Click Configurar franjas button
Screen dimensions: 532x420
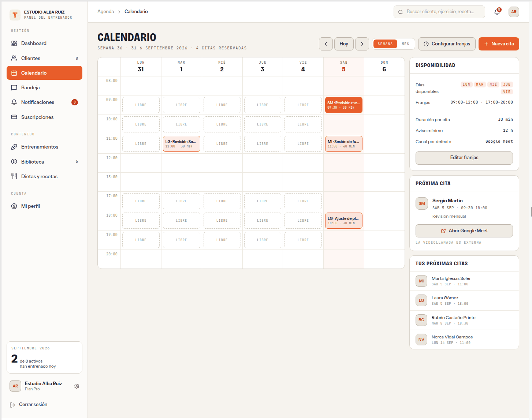(x=447, y=44)
